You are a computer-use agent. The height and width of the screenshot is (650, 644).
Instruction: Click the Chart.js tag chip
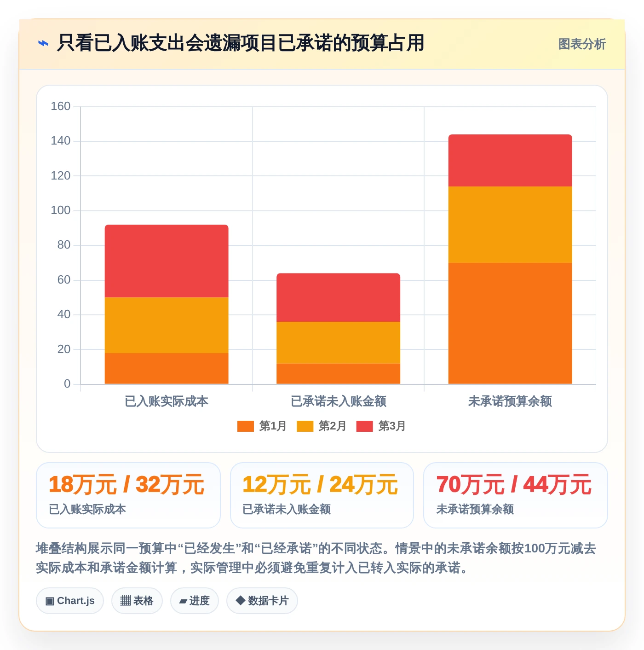(x=70, y=601)
